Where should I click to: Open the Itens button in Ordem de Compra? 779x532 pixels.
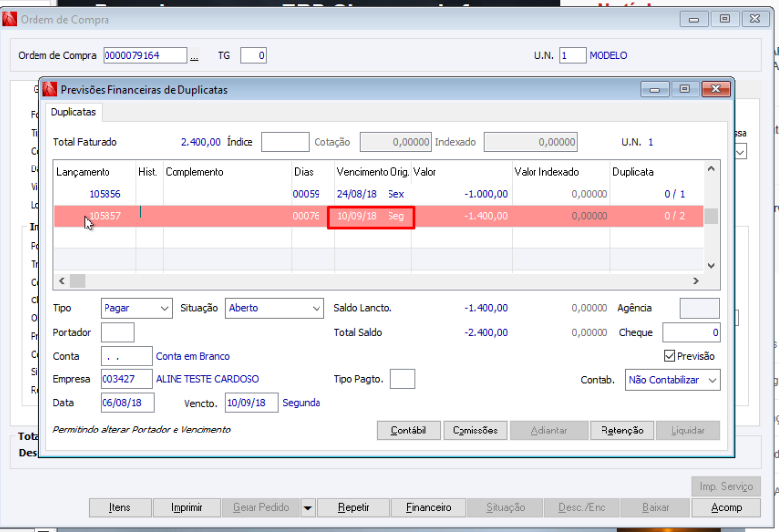pyautogui.click(x=119, y=507)
